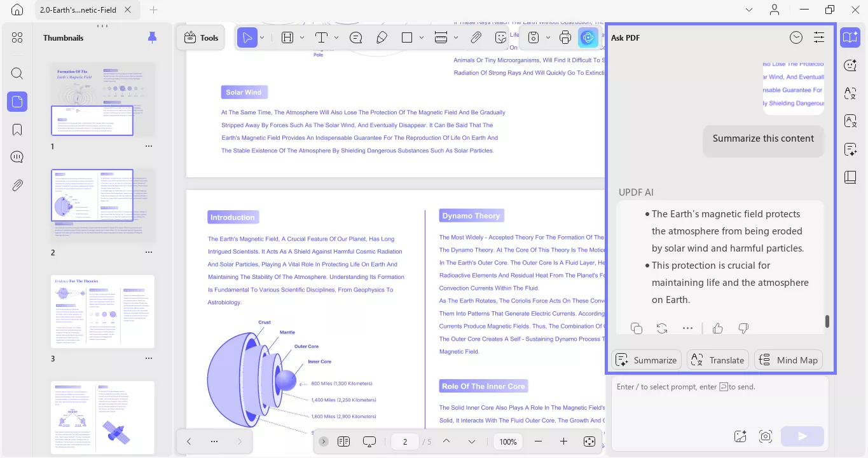Viewport: 868px width, 458px height.
Task: Select the Measure ruler tool
Action: point(441,38)
